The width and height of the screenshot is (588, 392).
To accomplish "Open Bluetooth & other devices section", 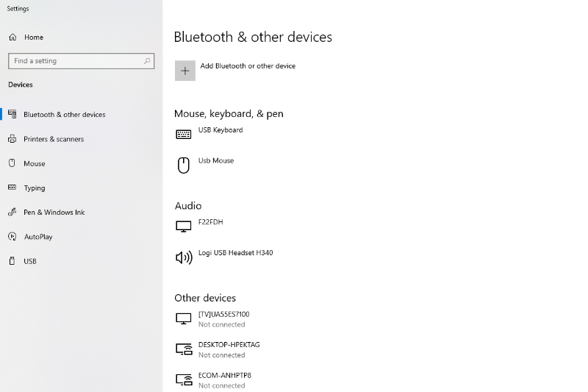I will click(x=65, y=115).
